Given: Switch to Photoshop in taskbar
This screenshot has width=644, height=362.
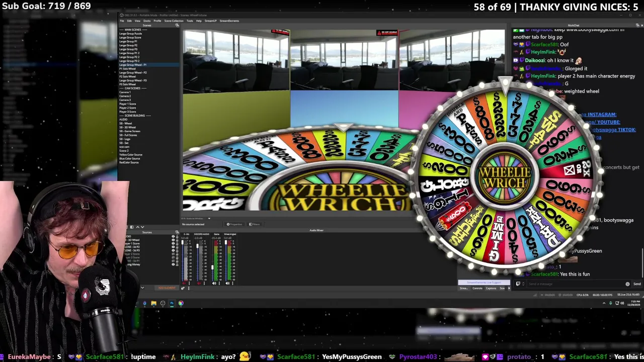Looking at the screenshot, I should pyautogui.click(x=172, y=303).
